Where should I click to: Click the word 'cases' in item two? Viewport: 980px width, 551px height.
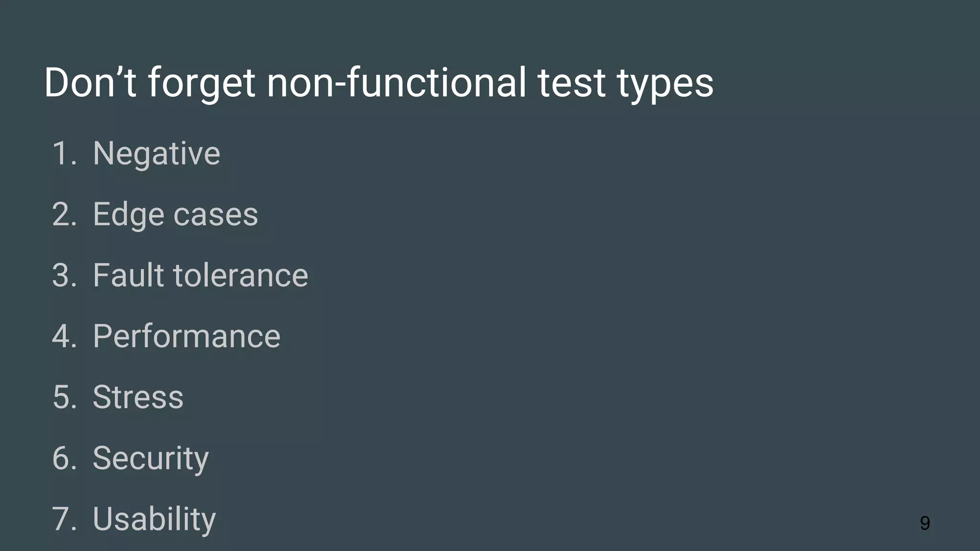[x=216, y=215]
